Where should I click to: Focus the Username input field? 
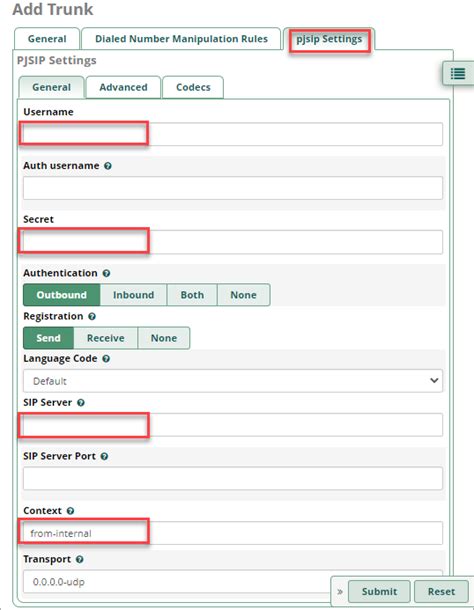[233, 134]
